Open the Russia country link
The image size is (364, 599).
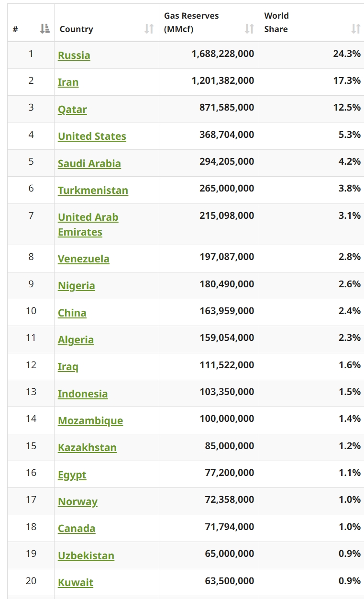point(74,55)
